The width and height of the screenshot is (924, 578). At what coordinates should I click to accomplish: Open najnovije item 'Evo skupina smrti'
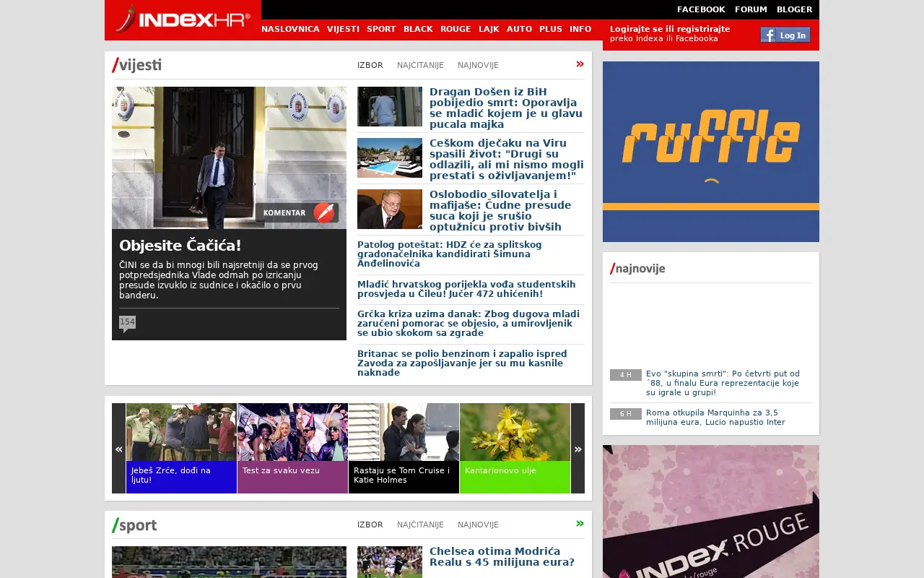point(723,383)
